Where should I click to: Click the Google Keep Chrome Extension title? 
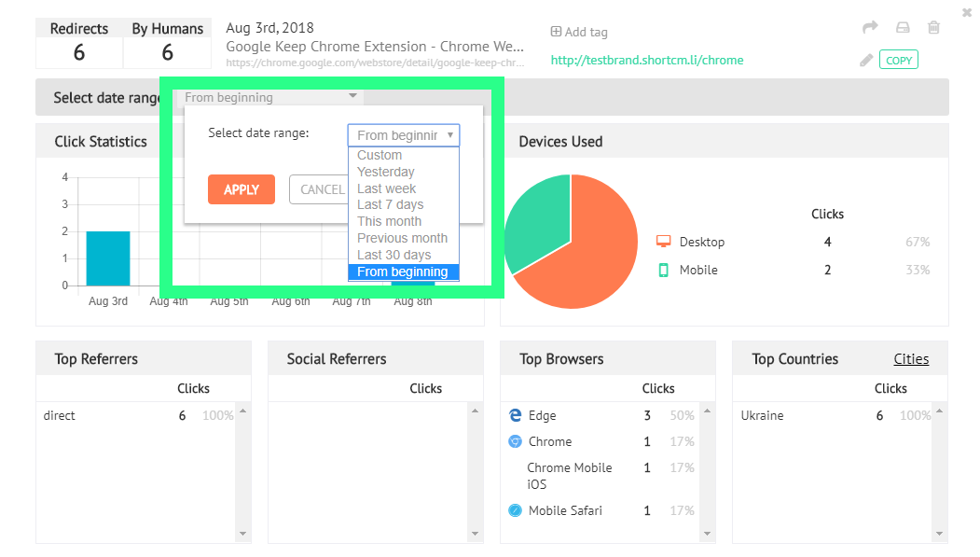375,47
